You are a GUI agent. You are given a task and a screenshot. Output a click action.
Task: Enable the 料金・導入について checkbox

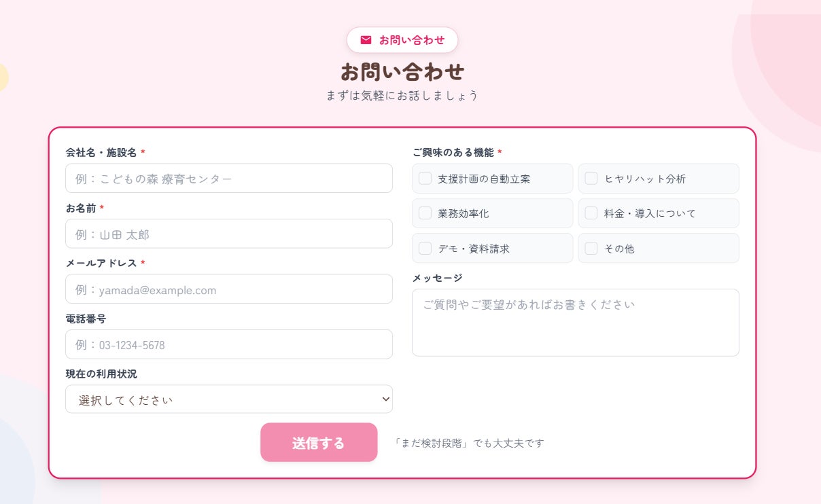[591, 213]
